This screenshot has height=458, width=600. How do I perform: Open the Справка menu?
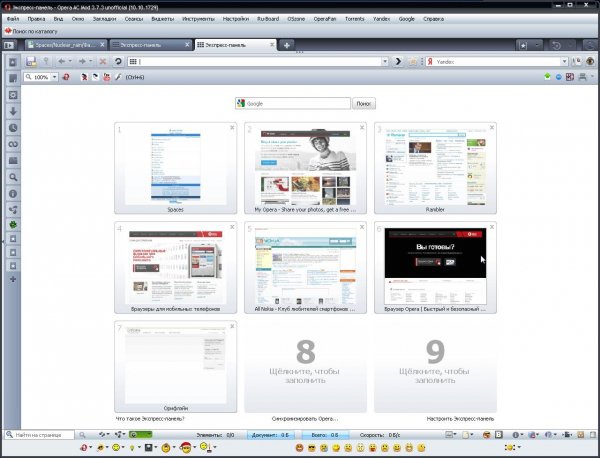coord(434,19)
